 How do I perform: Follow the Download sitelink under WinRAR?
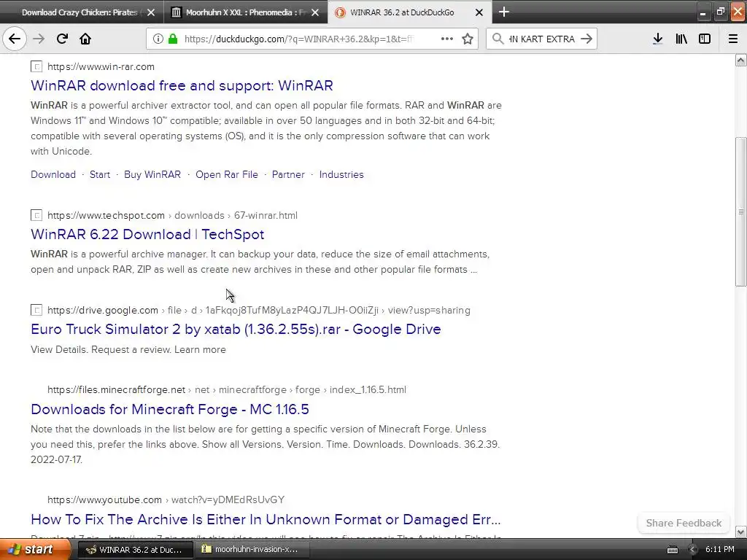pyautogui.click(x=53, y=175)
